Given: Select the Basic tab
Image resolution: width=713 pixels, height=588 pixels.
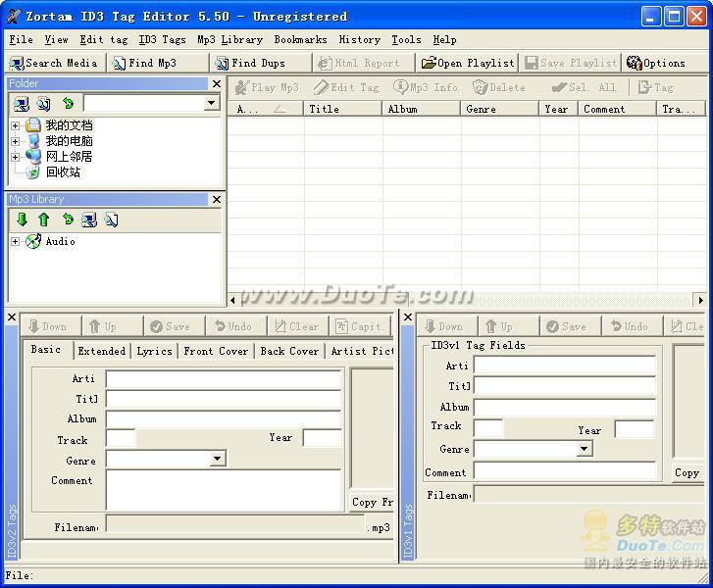Looking at the screenshot, I should point(46,349).
